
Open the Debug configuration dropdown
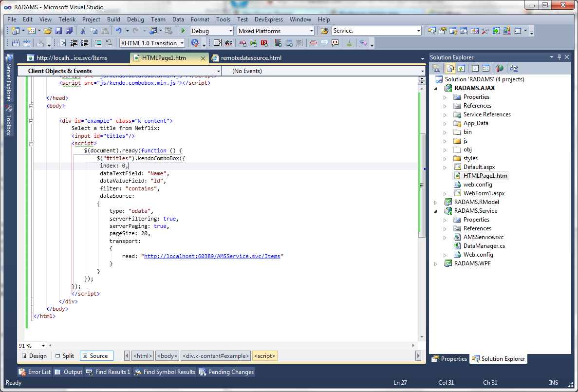tap(231, 31)
